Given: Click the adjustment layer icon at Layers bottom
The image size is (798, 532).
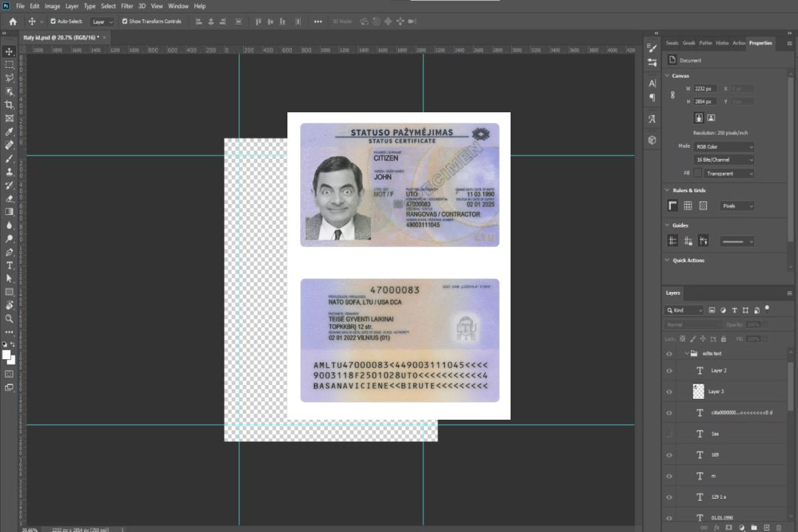Looking at the screenshot, I should click(x=742, y=528).
